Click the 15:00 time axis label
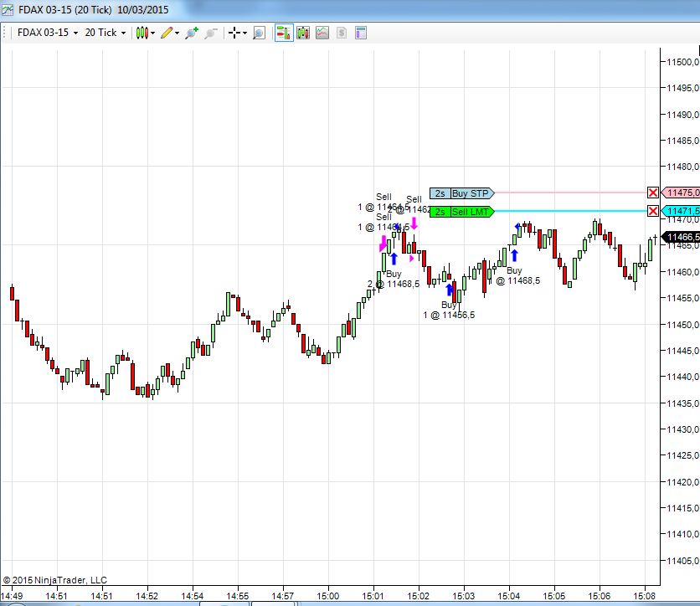This screenshot has width=700, height=606. coord(328,596)
